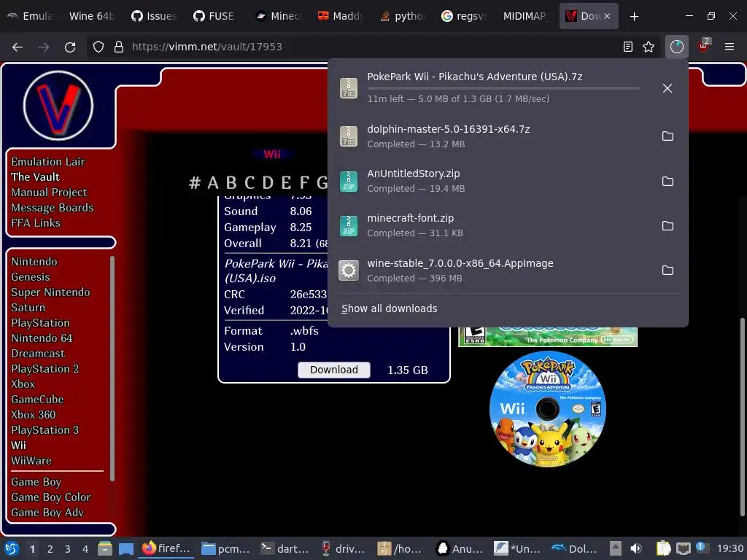Switch to workspace 2
This screenshot has width=747, height=560.
[x=50, y=549]
